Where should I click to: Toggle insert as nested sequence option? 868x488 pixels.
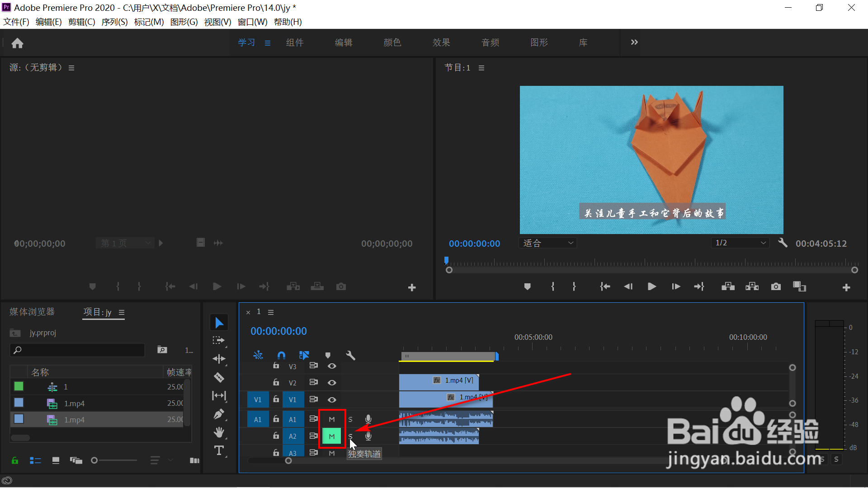tap(258, 356)
